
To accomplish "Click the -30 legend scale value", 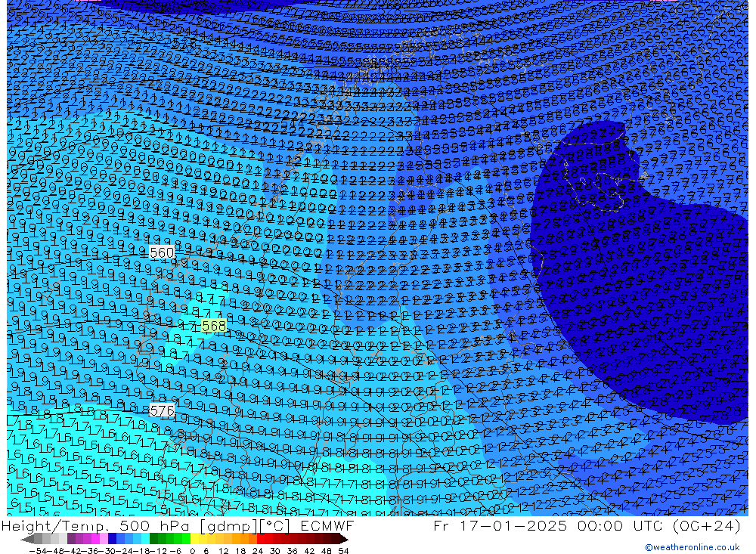I will pyautogui.click(x=108, y=551).
